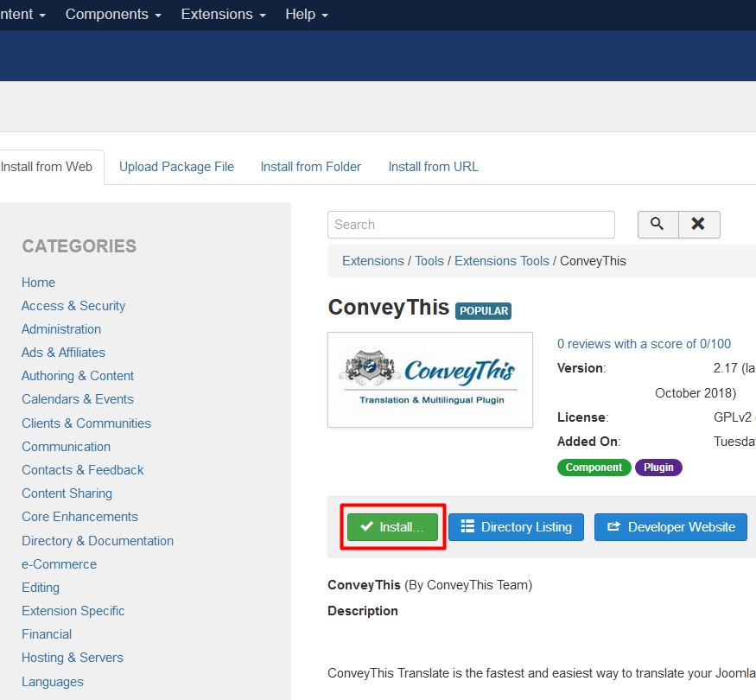Click the green Install button

click(392, 527)
